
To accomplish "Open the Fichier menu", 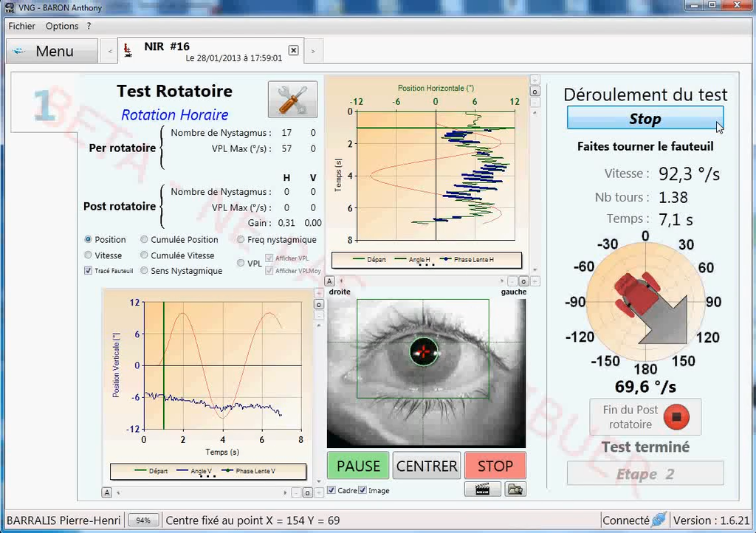I will pyautogui.click(x=21, y=26).
